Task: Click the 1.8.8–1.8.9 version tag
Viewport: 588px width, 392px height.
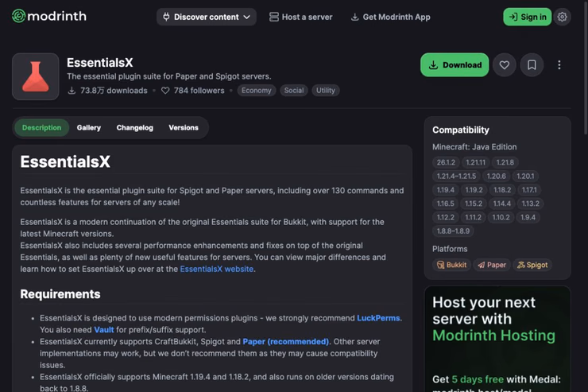Action: click(x=453, y=231)
